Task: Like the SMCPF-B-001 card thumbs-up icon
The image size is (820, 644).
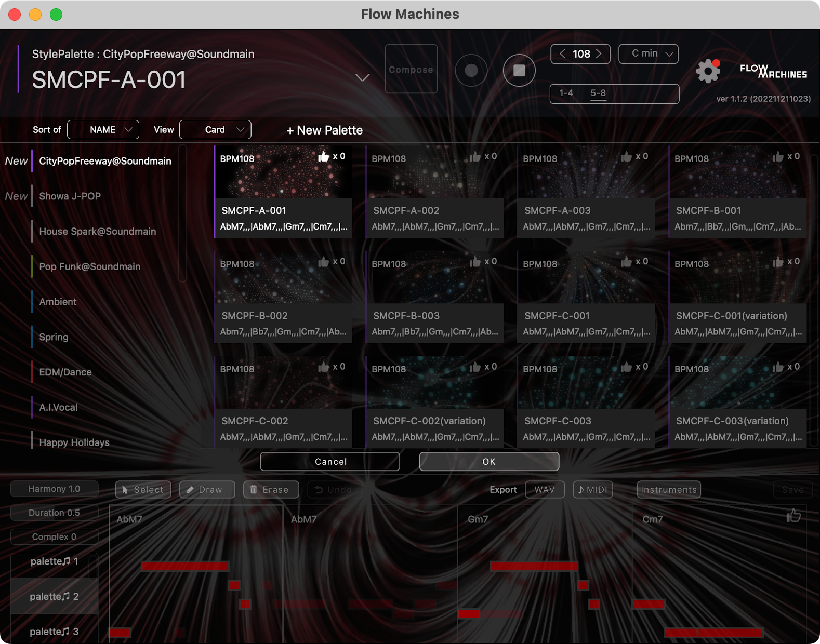Action: pyautogui.click(x=778, y=156)
